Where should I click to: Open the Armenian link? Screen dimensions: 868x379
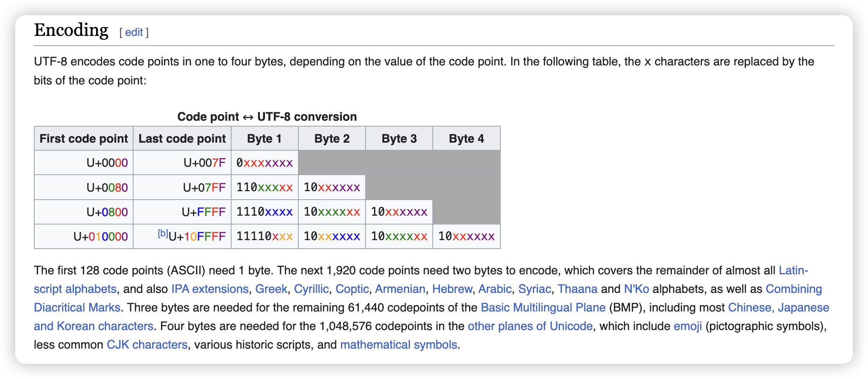[x=400, y=289]
